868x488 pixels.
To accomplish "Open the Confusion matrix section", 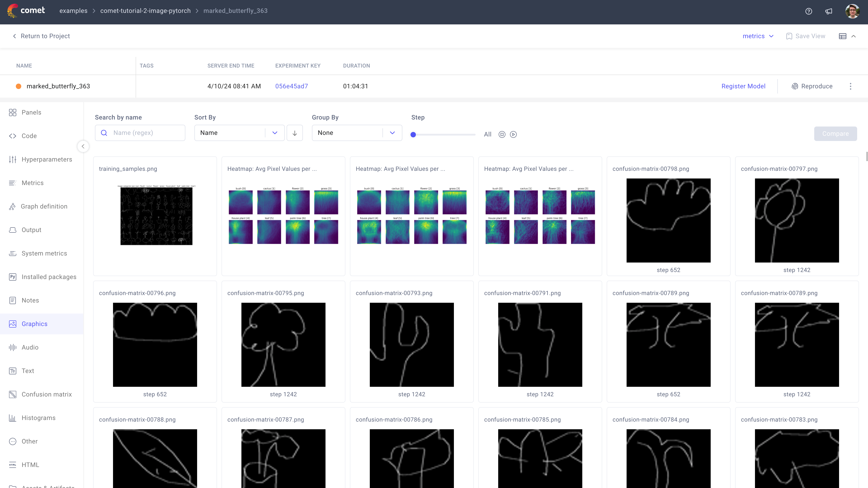I will point(47,394).
